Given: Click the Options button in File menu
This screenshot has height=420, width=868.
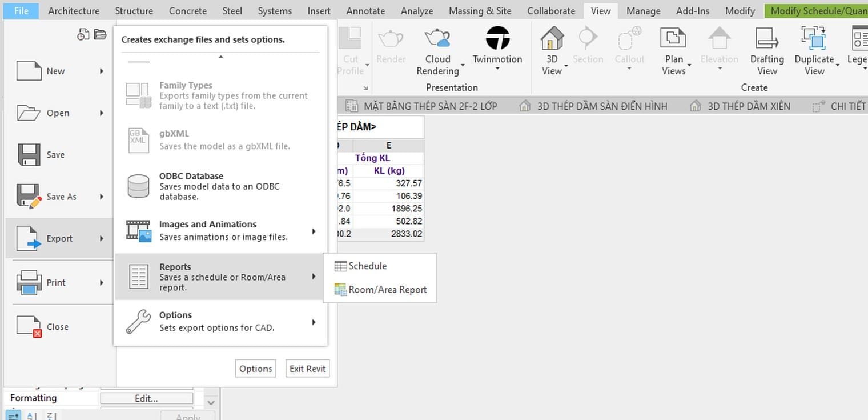Looking at the screenshot, I should tap(255, 369).
